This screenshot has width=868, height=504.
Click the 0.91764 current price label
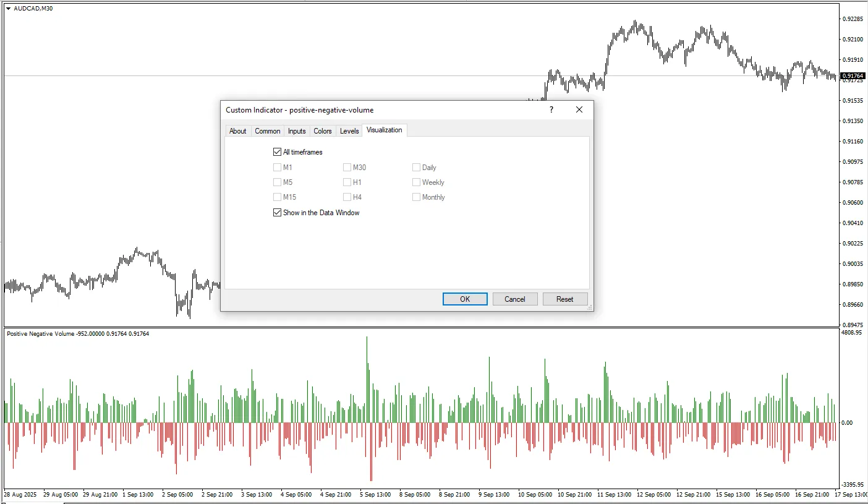point(853,76)
